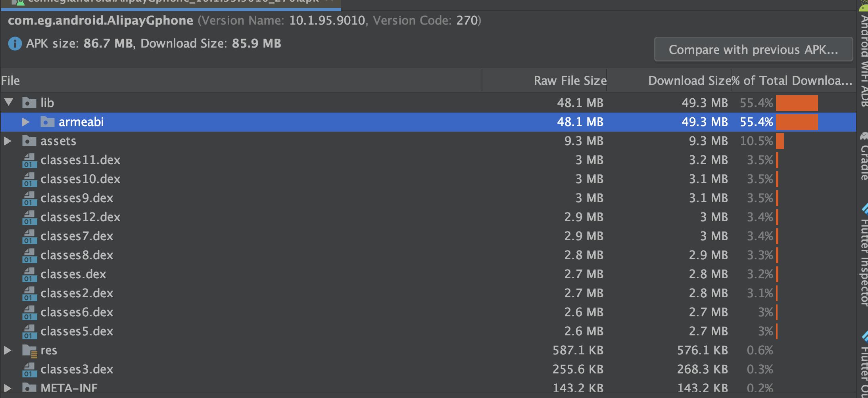868x398 pixels.
Task: Click Compare with previous APK button
Action: (753, 50)
